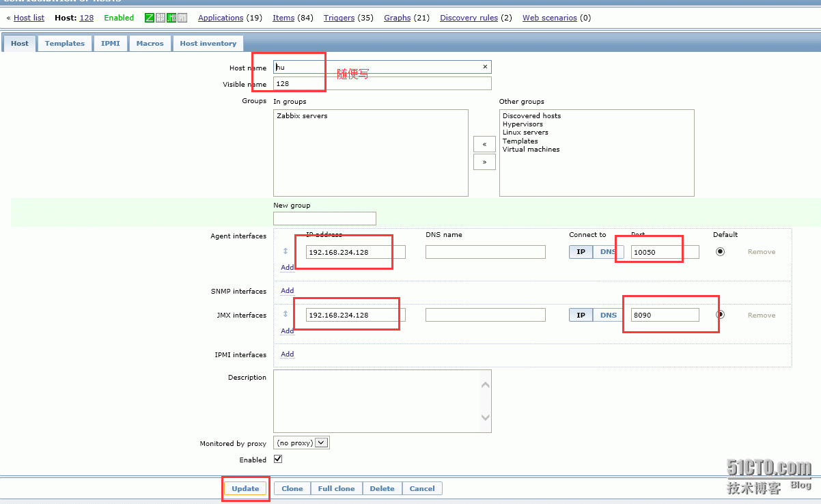This screenshot has width=821, height=504.
Task: Switch to the Host tab
Action: click(x=20, y=43)
